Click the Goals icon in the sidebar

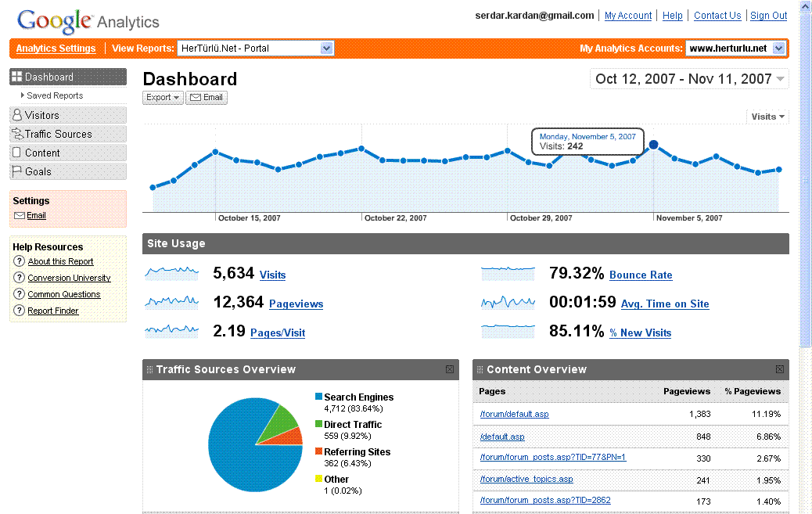point(16,171)
